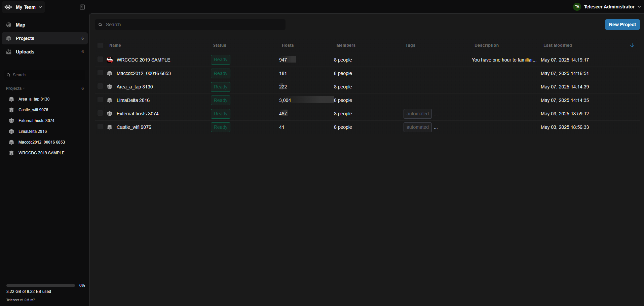
Task: Click the globe icon next to Map
Action: [9, 25]
